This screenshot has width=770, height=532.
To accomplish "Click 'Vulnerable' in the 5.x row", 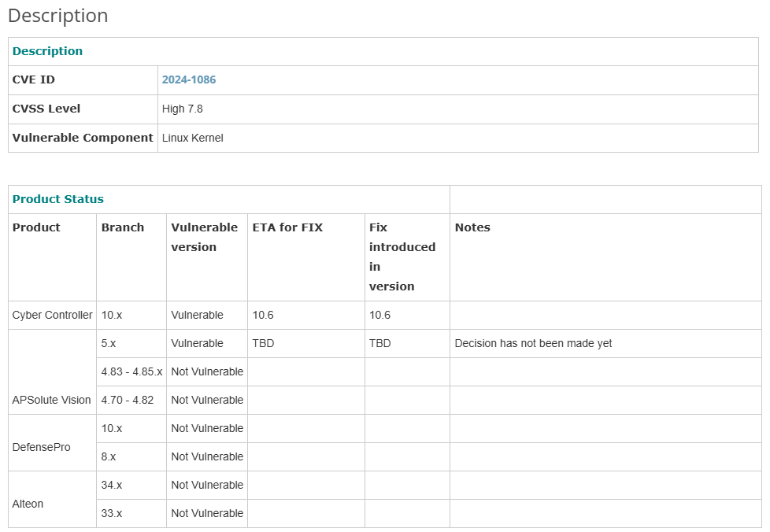I will 197,344.
